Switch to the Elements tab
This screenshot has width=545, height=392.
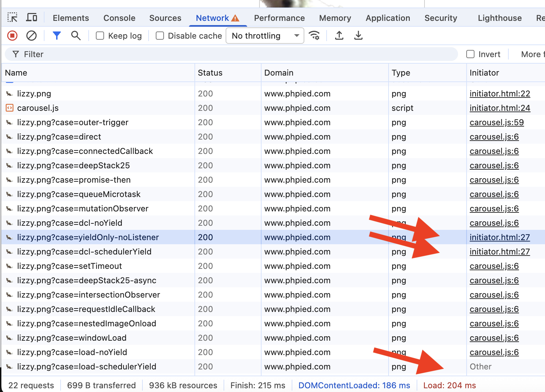tap(71, 18)
